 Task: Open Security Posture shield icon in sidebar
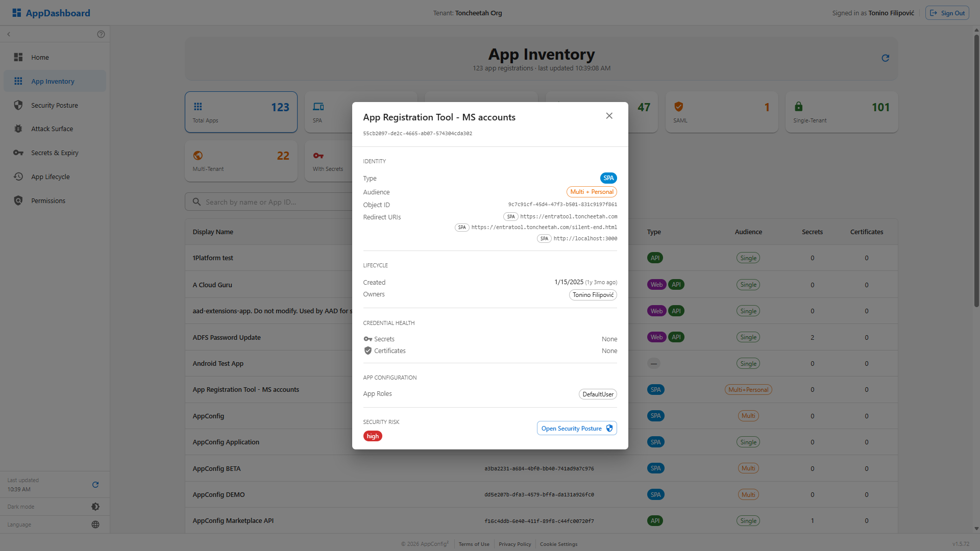(x=18, y=105)
